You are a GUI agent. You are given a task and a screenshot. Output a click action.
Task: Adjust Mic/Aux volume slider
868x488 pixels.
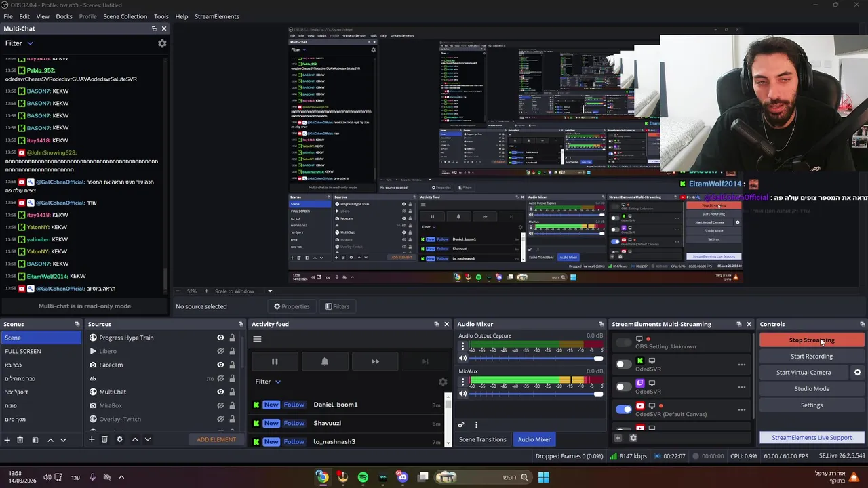(x=536, y=394)
